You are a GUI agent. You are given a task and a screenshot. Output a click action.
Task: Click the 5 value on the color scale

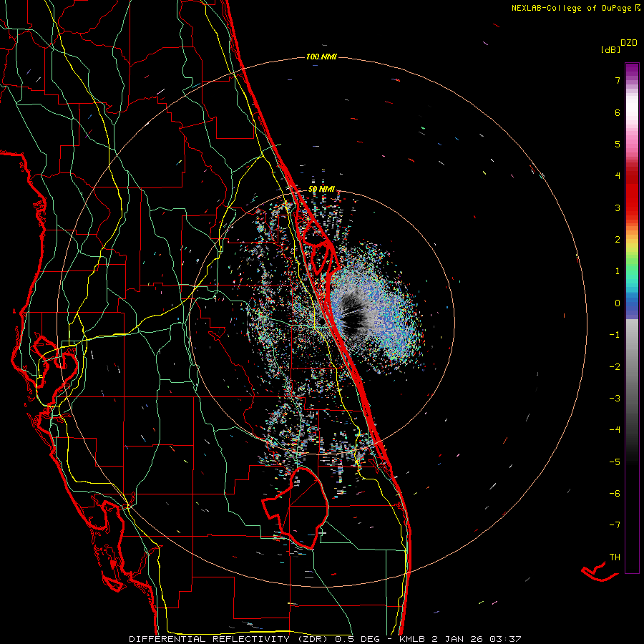618,144
